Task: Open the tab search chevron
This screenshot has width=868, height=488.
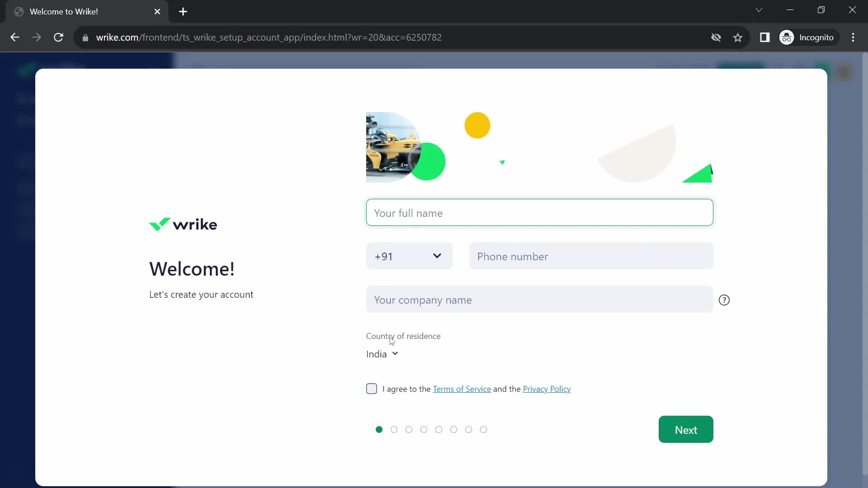Action: tap(759, 9)
